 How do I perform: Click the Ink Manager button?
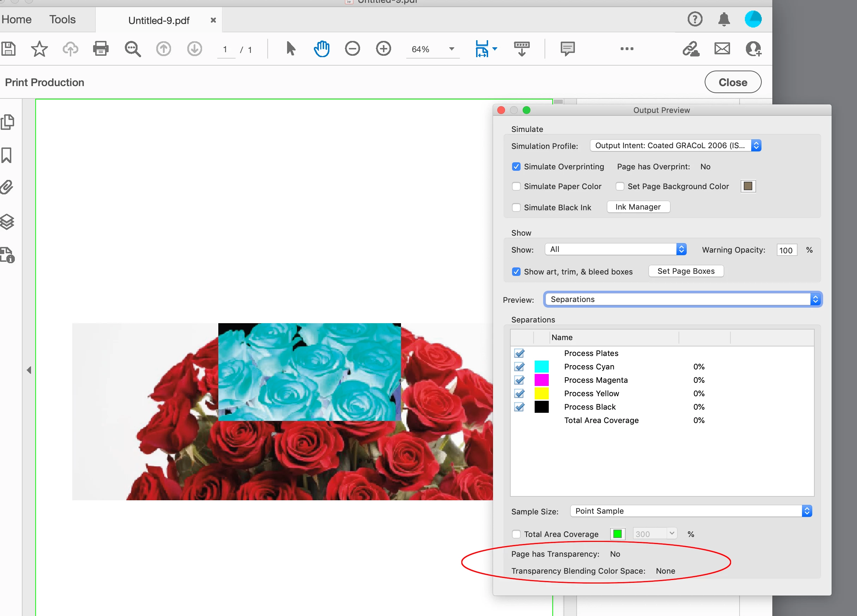(x=638, y=207)
